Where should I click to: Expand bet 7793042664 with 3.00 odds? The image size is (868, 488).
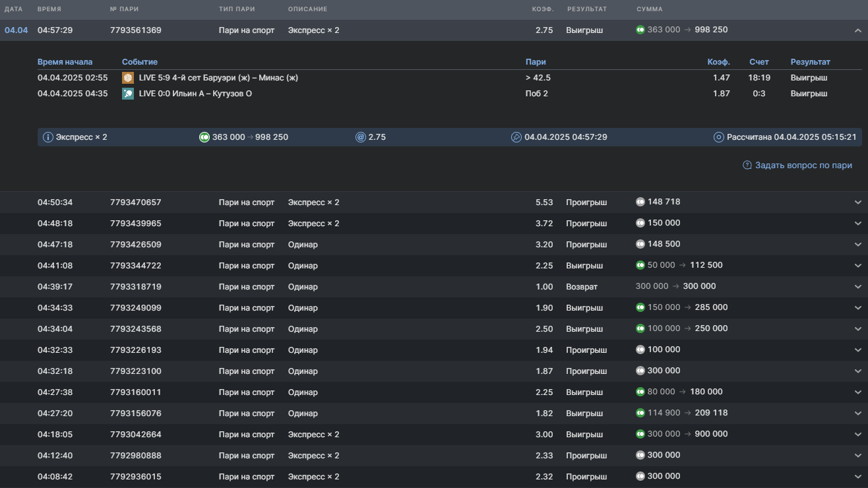pos(857,435)
